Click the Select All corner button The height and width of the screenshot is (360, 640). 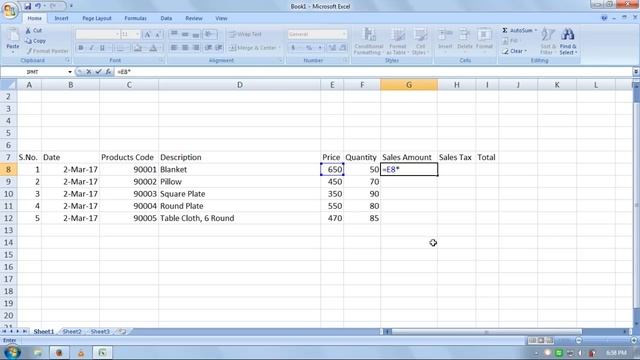pos(8,85)
